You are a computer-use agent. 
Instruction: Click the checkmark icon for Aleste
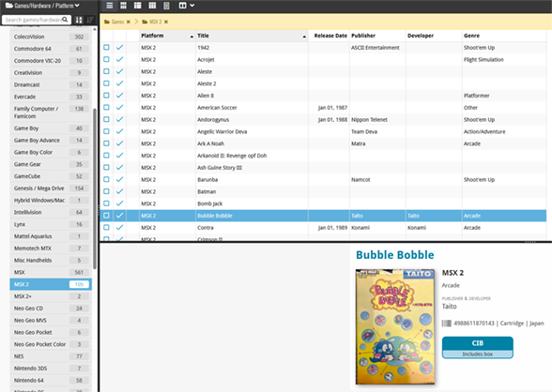120,71
